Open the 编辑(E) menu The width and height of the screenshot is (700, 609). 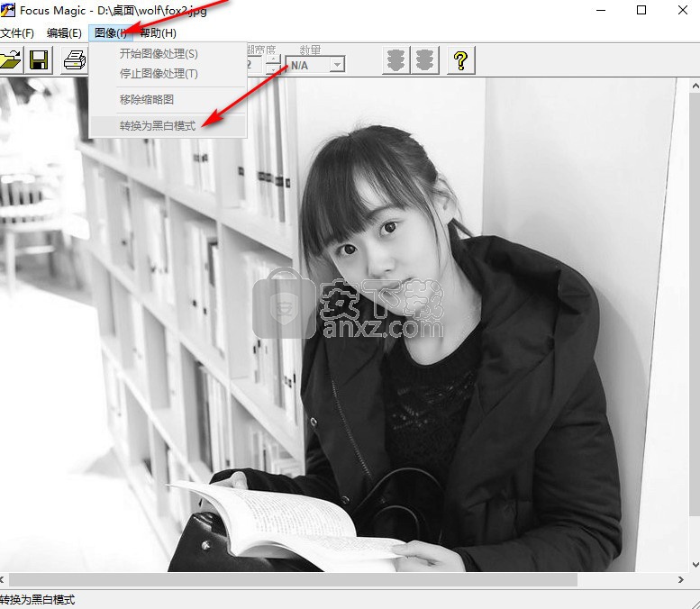tap(64, 32)
